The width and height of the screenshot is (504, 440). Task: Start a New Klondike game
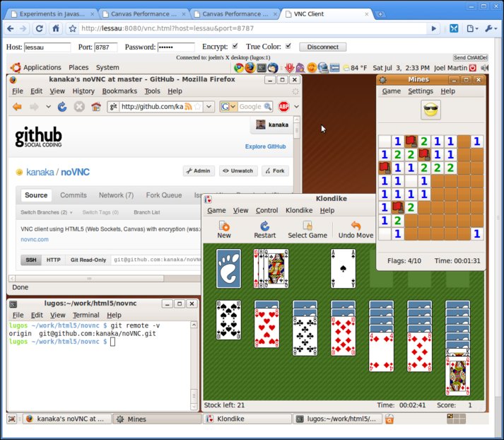coord(224,230)
